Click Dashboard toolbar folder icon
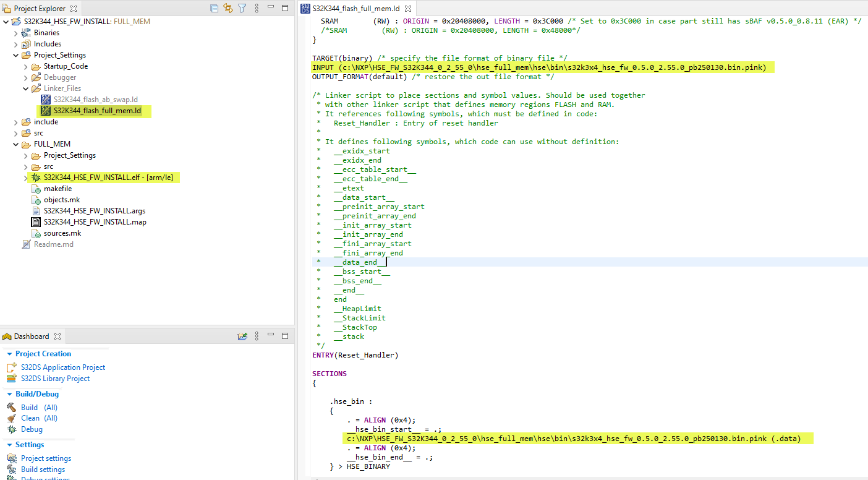This screenshot has height=480, width=868. pos(242,336)
